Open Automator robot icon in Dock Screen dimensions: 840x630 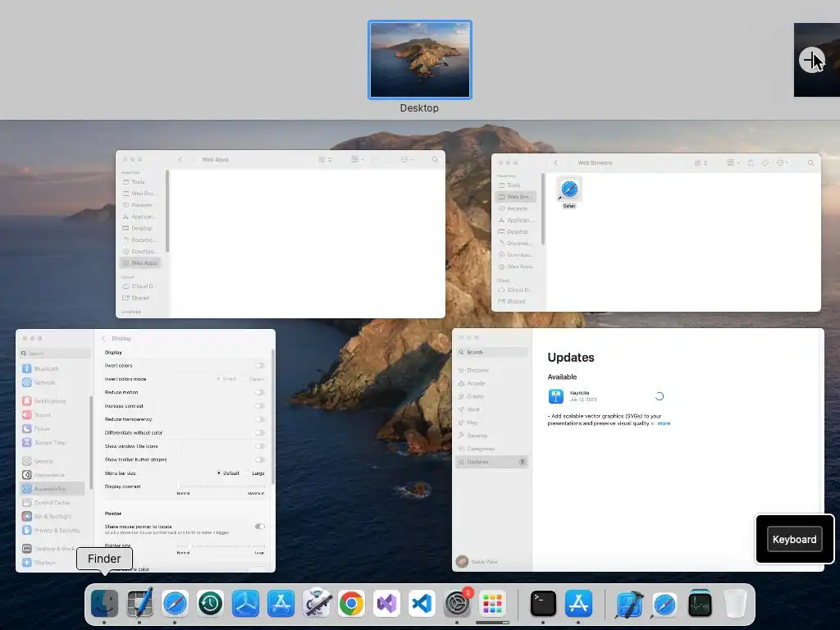(x=317, y=603)
